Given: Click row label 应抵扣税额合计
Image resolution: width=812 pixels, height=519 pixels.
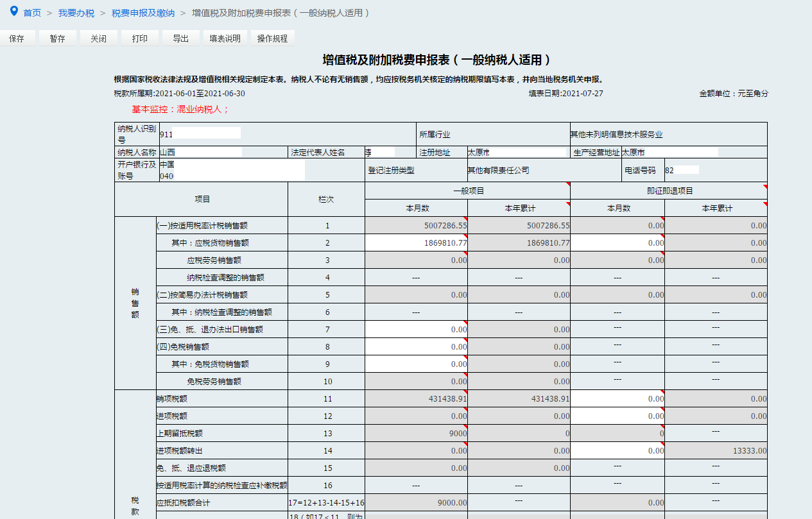Looking at the screenshot, I should tap(184, 502).
